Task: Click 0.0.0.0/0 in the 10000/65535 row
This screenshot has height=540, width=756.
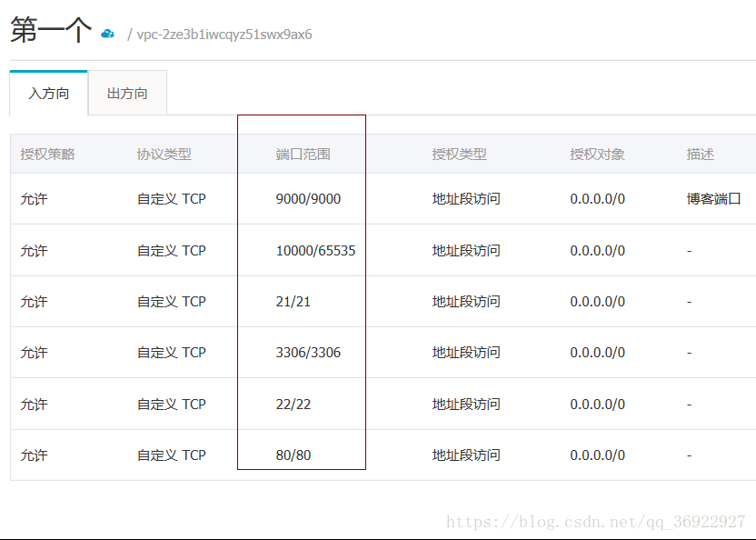Action: click(x=597, y=251)
